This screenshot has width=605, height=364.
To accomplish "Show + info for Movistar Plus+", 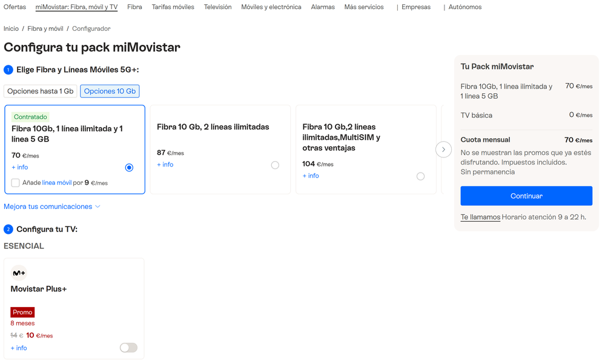I will pyautogui.click(x=19, y=348).
